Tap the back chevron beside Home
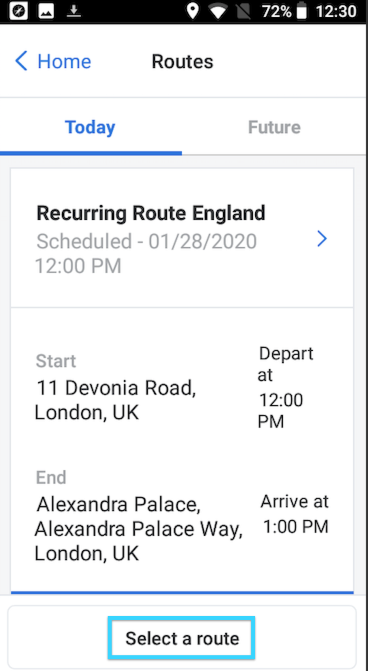Image resolution: width=368 pixels, height=671 pixels. [x=21, y=61]
